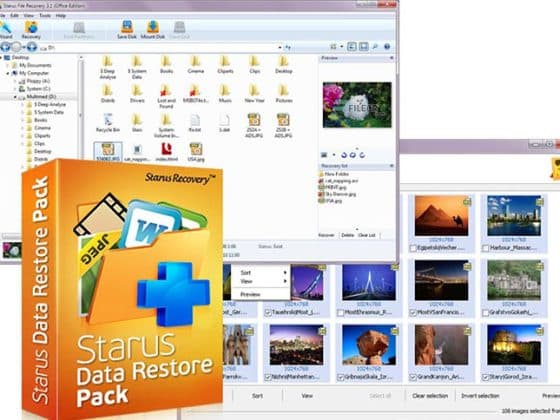Click the Save Disk toolbar icon
Screen dimensions: 560x420
tap(127, 30)
